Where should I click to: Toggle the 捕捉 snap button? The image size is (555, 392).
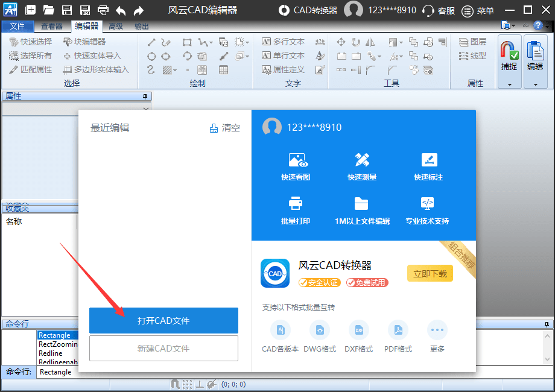coord(509,56)
